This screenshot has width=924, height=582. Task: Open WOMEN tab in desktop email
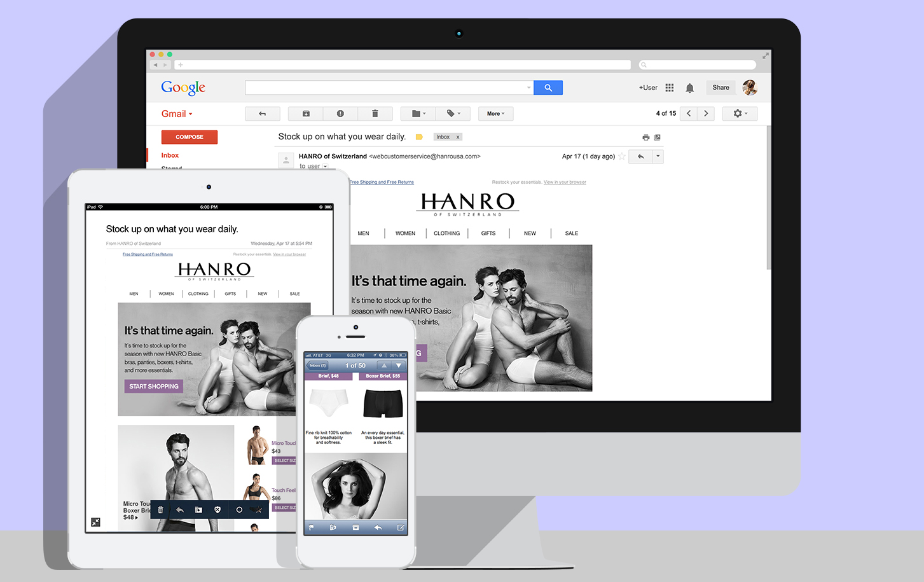405,233
